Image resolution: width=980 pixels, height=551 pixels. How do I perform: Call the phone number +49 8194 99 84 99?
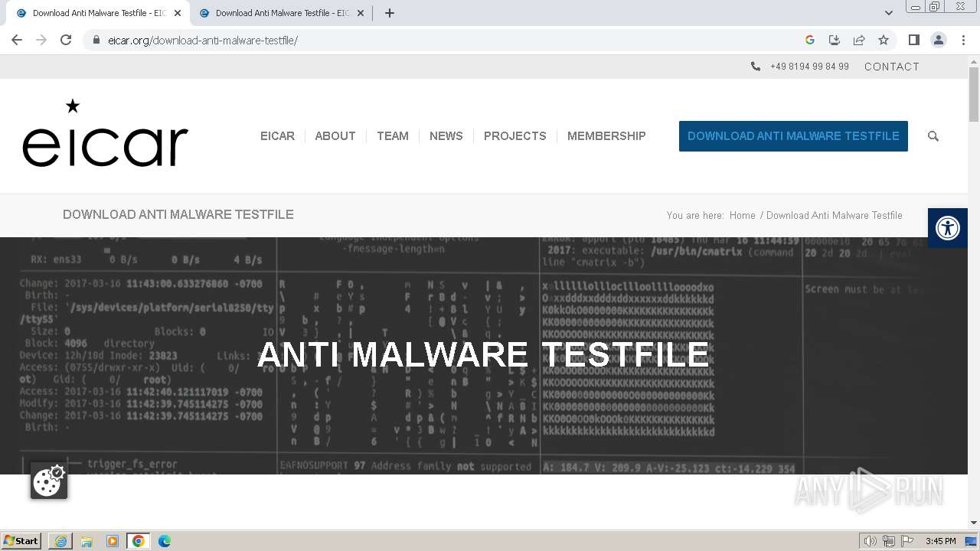[x=809, y=67]
